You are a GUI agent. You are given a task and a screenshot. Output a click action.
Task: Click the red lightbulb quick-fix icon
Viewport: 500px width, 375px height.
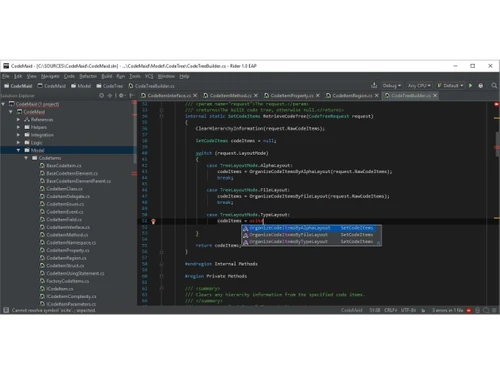[153, 221]
